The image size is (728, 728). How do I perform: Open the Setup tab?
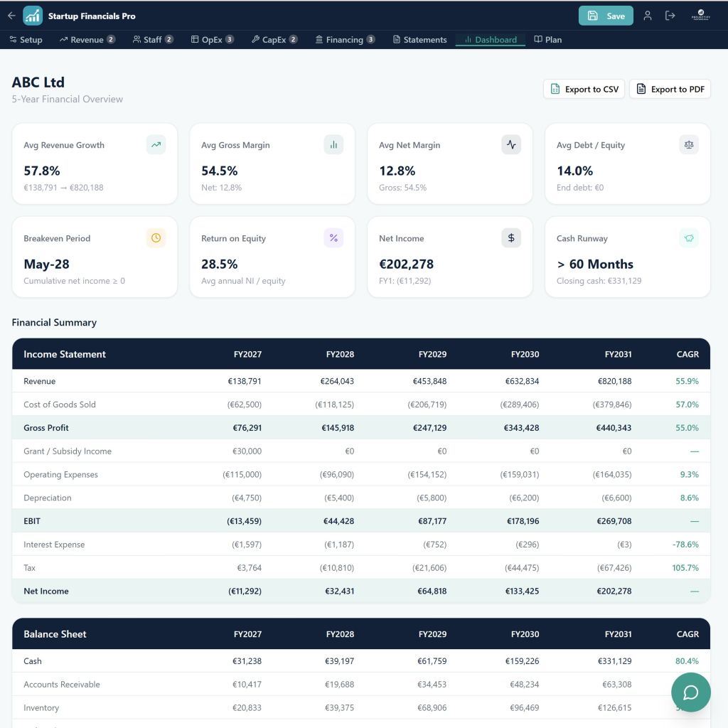click(26, 40)
